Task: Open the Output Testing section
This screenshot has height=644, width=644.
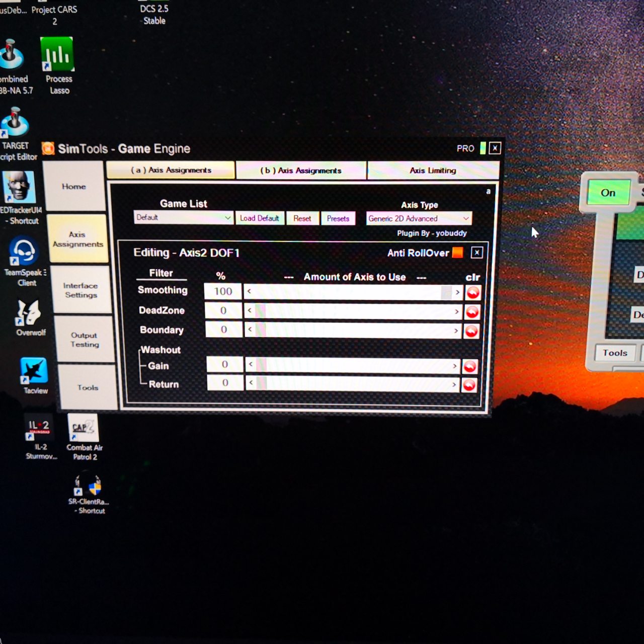Action: [x=85, y=340]
